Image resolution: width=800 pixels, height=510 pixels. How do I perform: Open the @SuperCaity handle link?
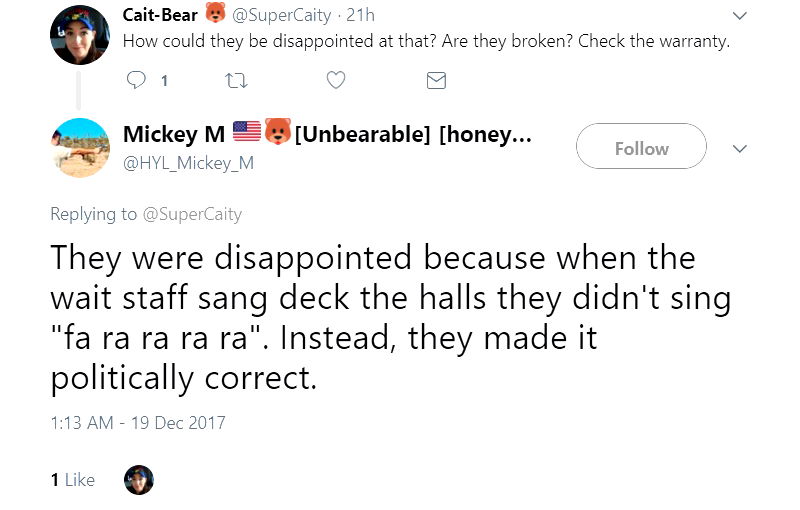283,15
